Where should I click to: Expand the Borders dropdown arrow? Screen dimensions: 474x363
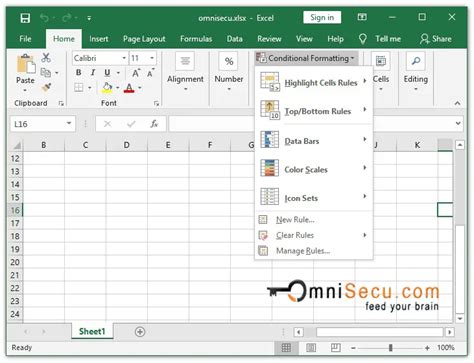90,88
